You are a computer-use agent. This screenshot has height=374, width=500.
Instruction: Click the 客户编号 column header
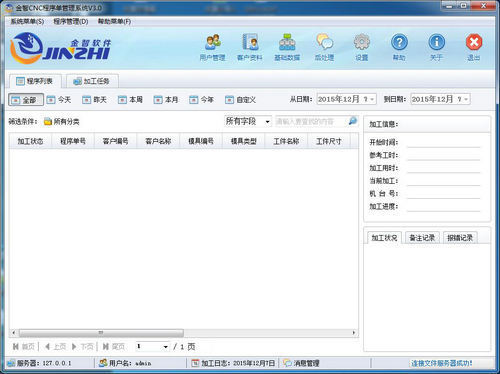pos(116,141)
